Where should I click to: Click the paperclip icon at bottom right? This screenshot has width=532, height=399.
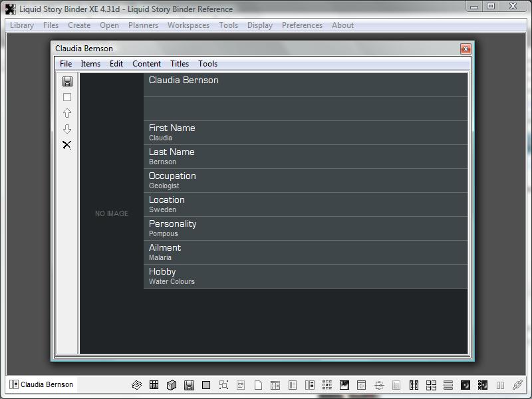coord(517,385)
